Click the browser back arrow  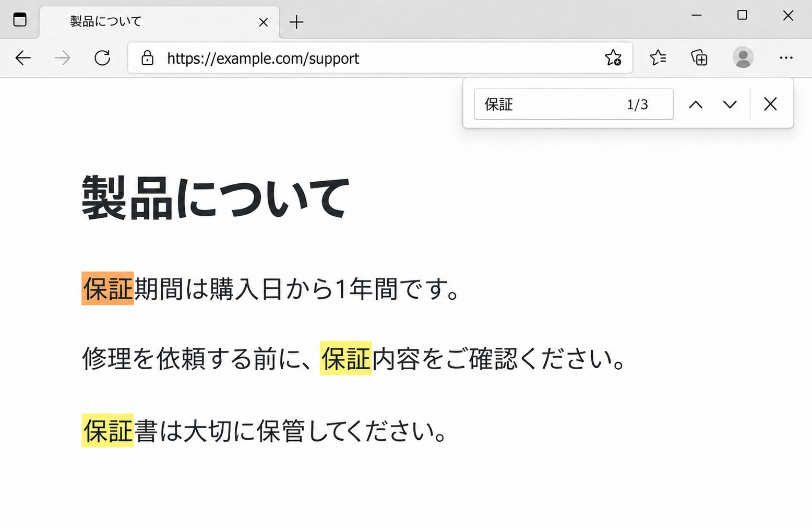click(x=23, y=57)
